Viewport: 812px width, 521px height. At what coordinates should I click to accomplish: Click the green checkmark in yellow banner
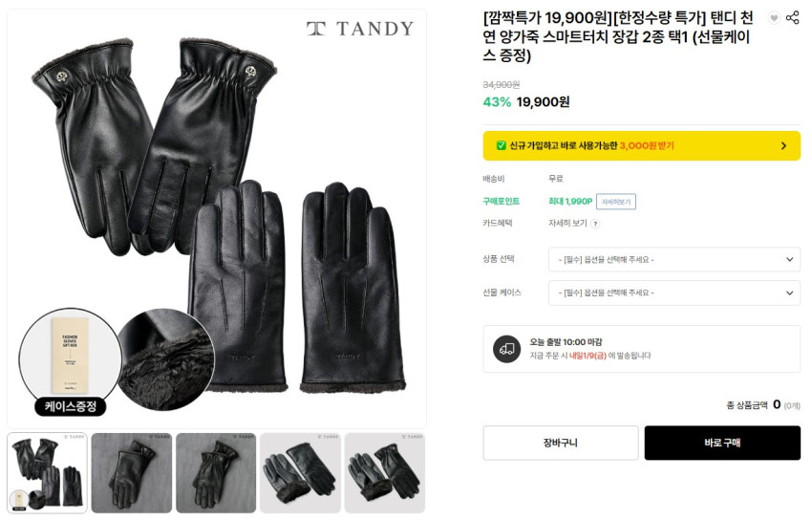pyautogui.click(x=501, y=145)
